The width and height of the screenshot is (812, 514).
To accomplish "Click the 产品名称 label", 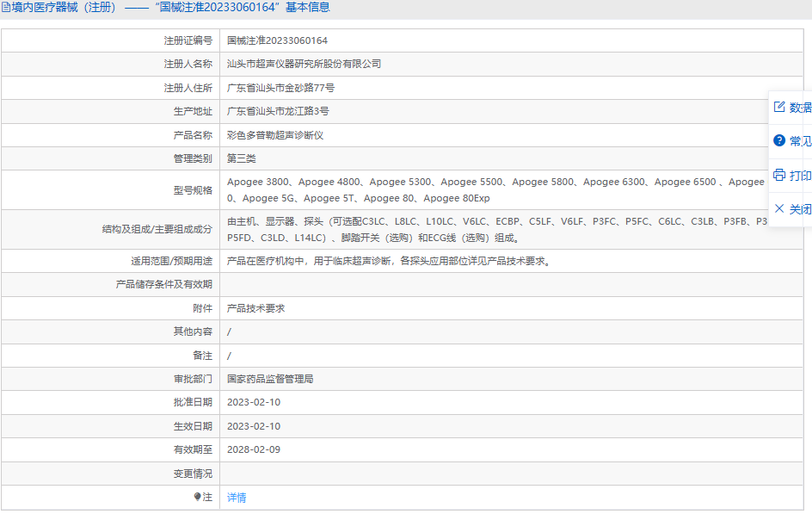I will [193, 135].
